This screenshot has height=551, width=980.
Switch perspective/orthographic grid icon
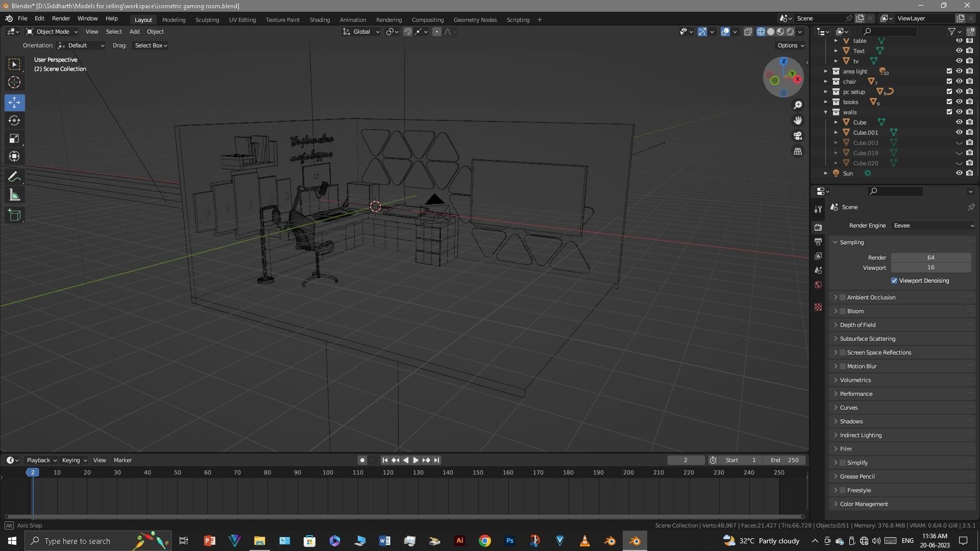[x=798, y=152]
